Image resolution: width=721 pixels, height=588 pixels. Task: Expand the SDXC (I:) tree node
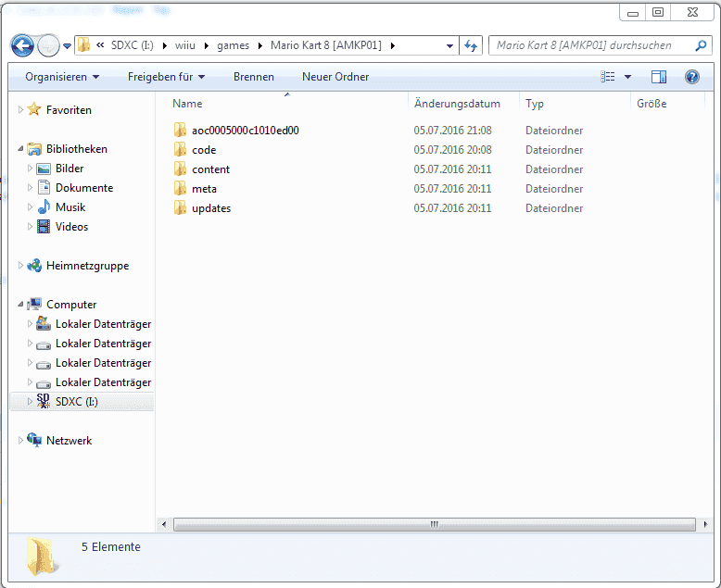(30, 401)
